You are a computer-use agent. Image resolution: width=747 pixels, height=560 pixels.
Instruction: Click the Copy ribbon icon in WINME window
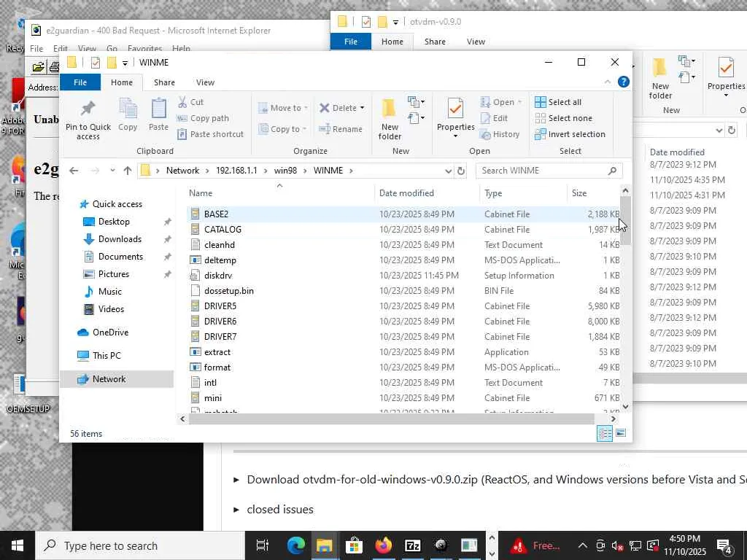coord(128,114)
